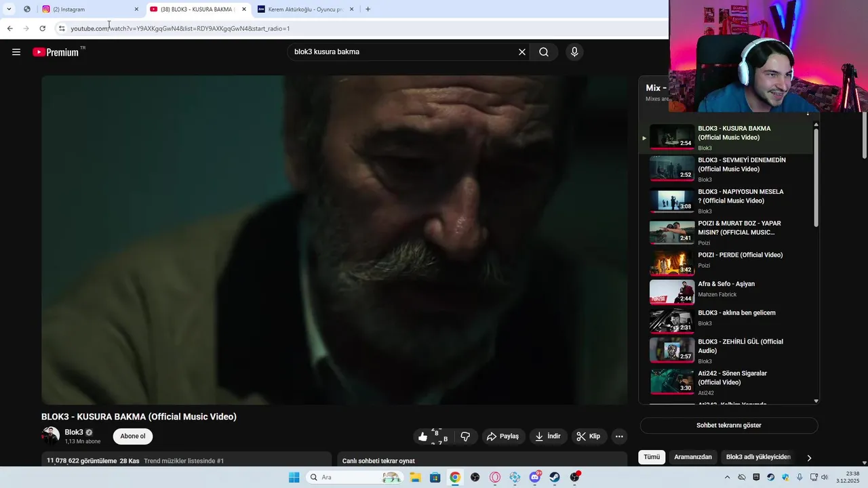Open Discord from the taskbar
The image size is (868, 488).
[535, 477]
